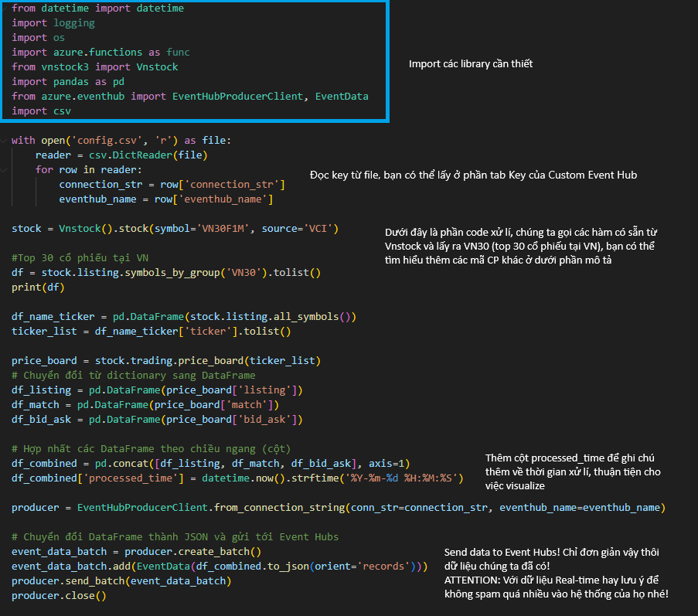The image size is (698, 616).
Task: Click the row['eventhub_name'] assignment line
Action: [166, 199]
